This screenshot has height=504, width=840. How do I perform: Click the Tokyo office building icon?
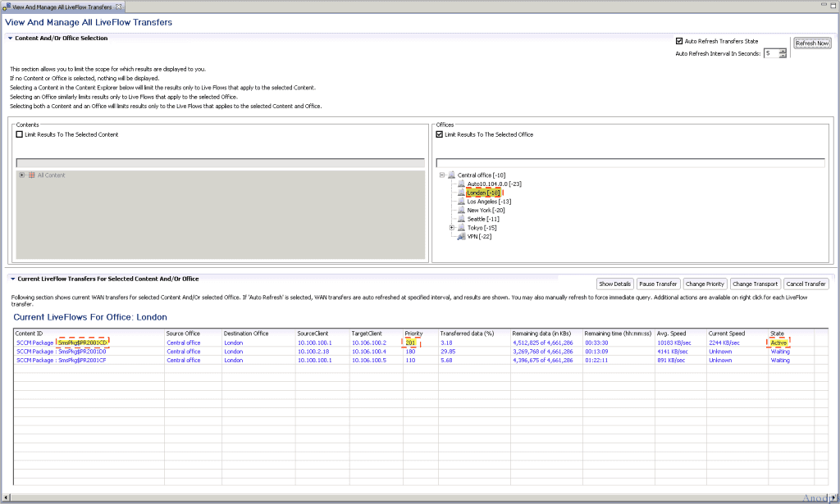pos(461,228)
